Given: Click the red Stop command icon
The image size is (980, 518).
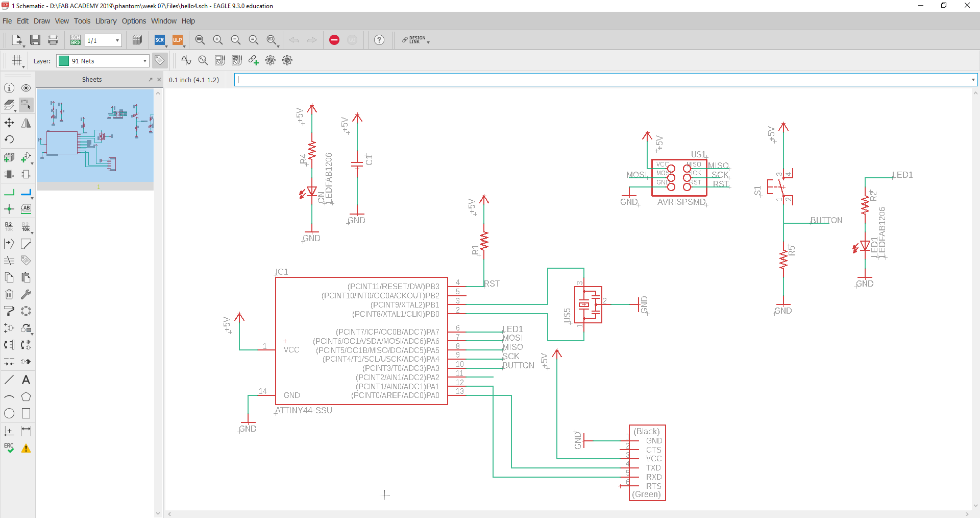Looking at the screenshot, I should (x=334, y=40).
